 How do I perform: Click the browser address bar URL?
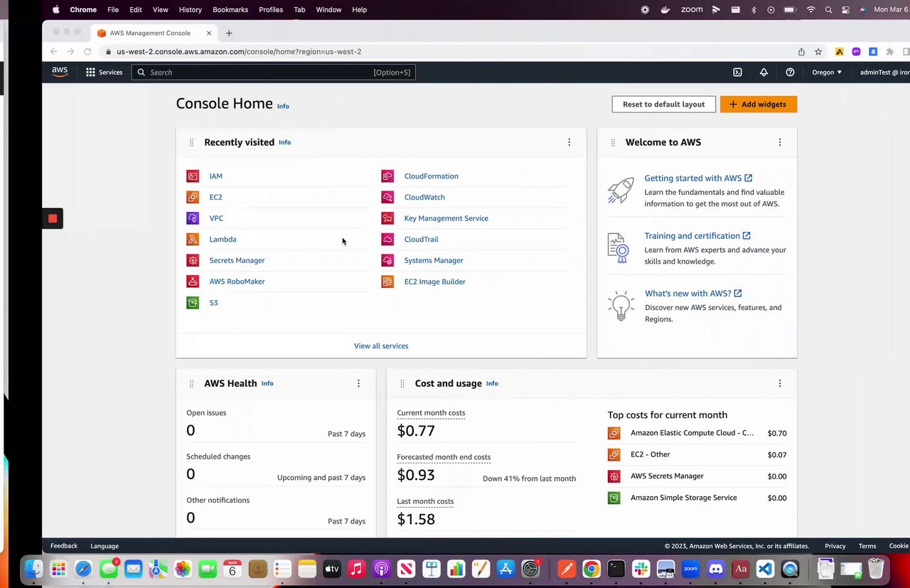pos(239,52)
